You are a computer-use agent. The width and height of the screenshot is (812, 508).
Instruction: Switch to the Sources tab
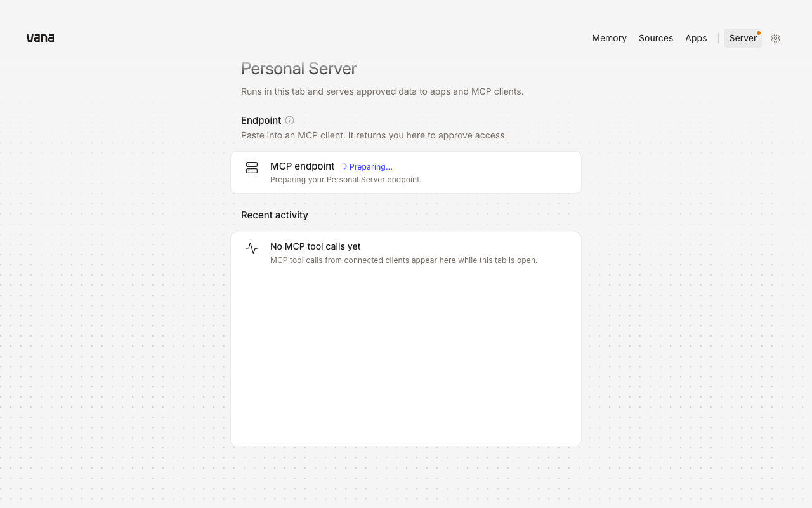[656, 38]
